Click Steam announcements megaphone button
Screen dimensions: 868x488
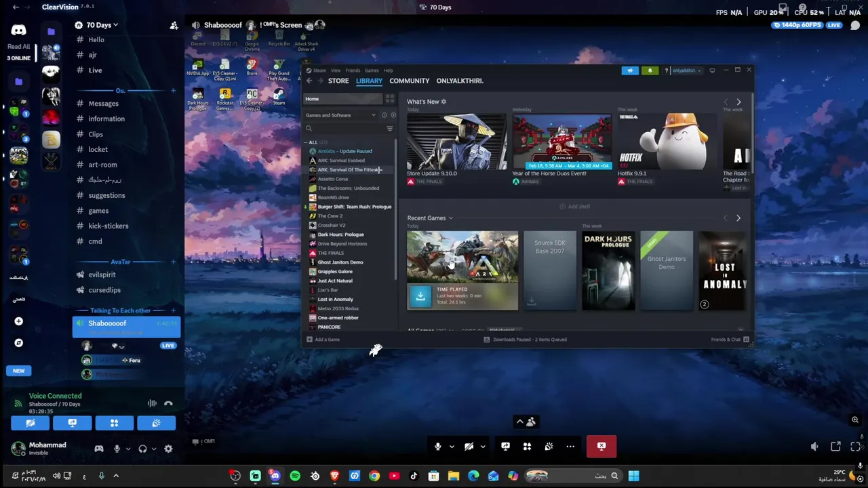click(630, 70)
